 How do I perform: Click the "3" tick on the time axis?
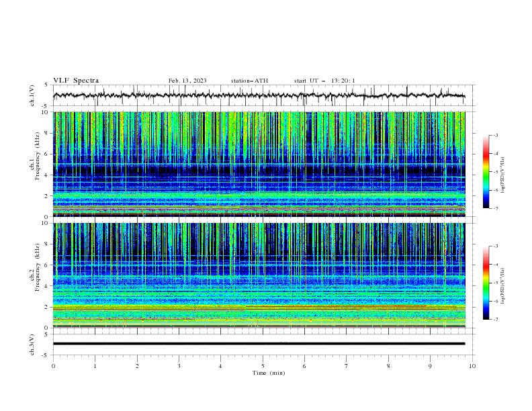[179, 366]
